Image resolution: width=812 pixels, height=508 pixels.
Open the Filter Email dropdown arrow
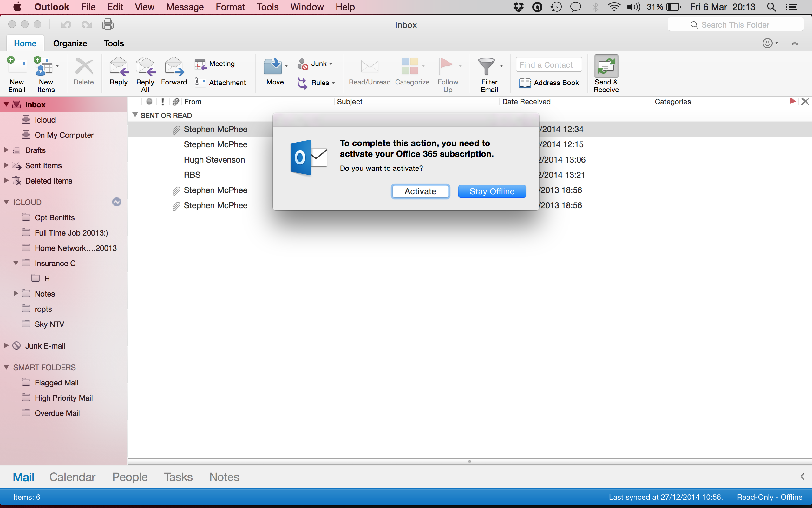coord(501,66)
